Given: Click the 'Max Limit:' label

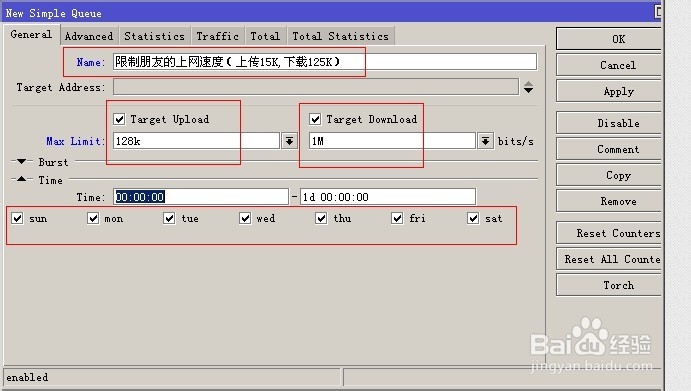Looking at the screenshot, I should 76,141.
